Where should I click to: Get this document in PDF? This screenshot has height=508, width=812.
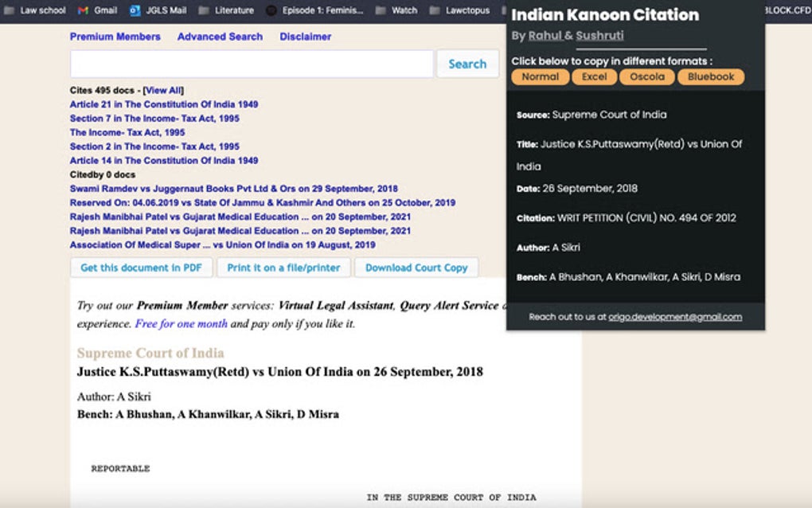[x=141, y=268]
